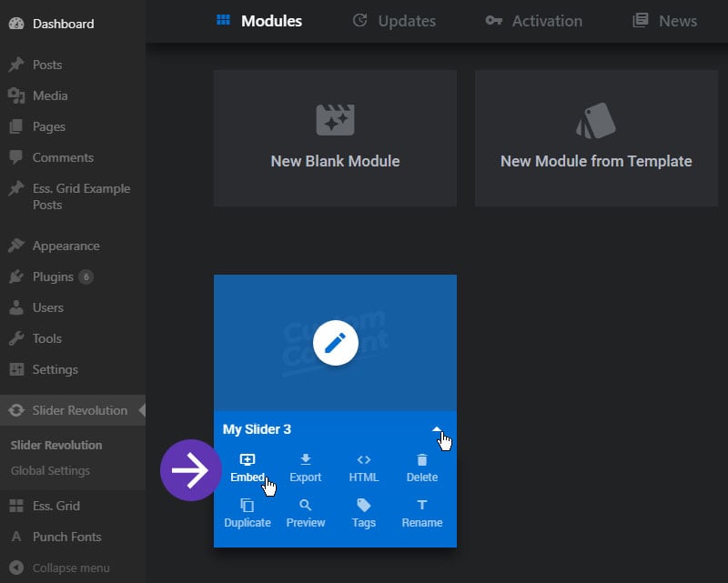The image size is (728, 583).
Task: Click the Plugins plug icon
Action: [x=16, y=277]
